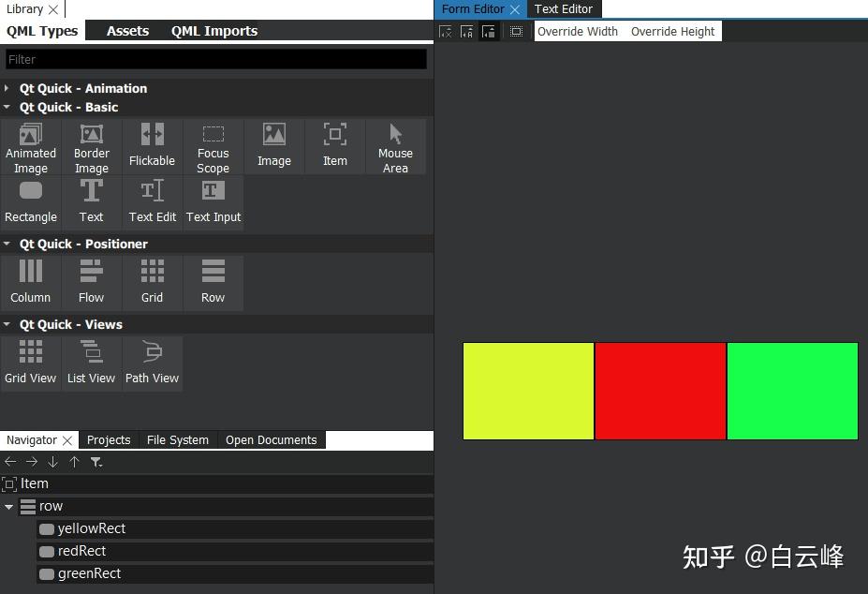Image resolution: width=868 pixels, height=594 pixels.
Task: Select the Grid positioner component
Action: (x=152, y=281)
